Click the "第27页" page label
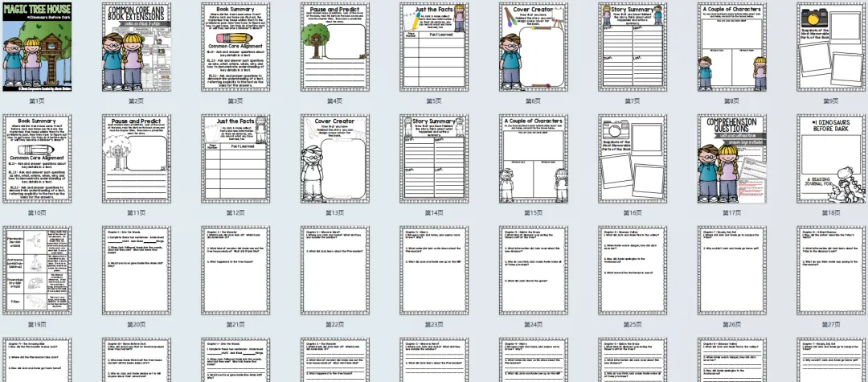 point(831,324)
